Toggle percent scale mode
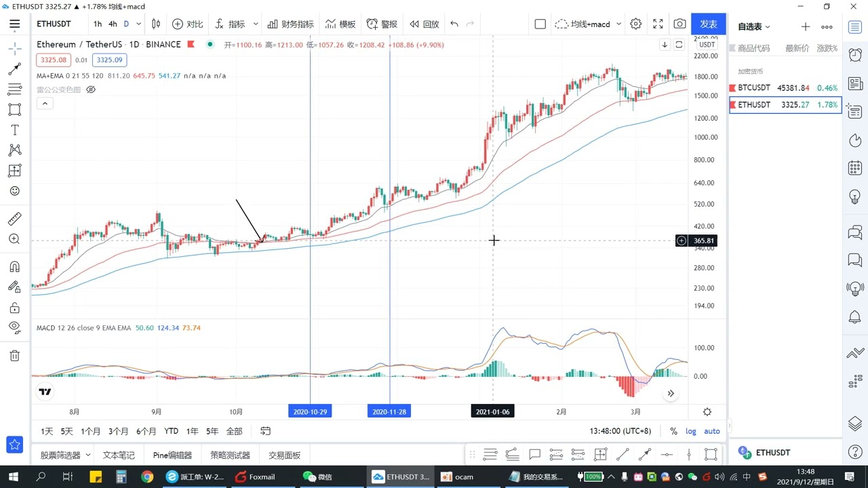This screenshot has height=488, width=868. [673, 431]
